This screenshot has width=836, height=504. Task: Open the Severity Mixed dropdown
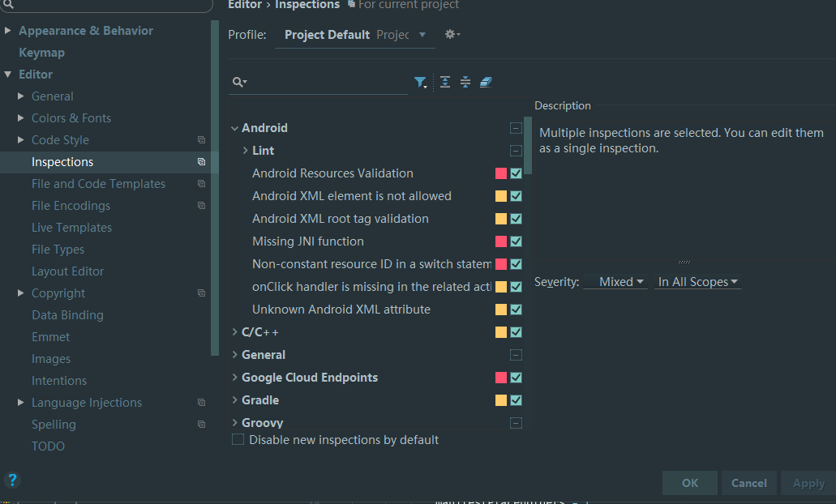[x=616, y=281]
